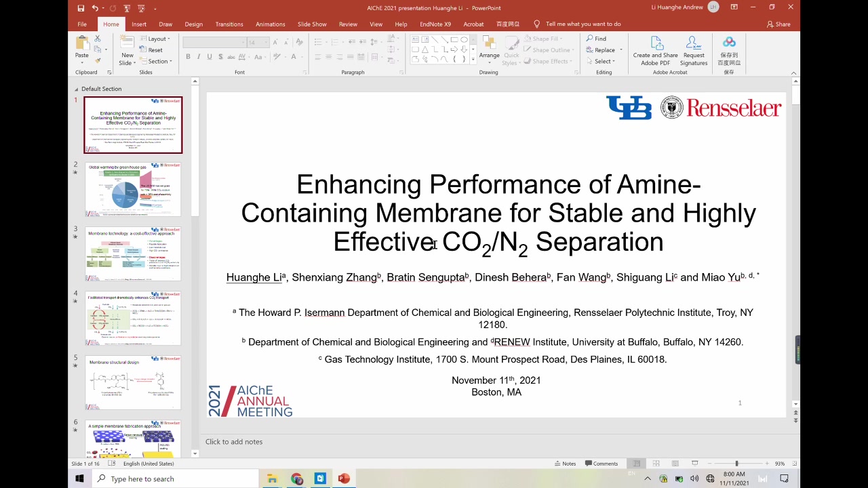
Task: Switch to the Design tab
Action: point(194,24)
